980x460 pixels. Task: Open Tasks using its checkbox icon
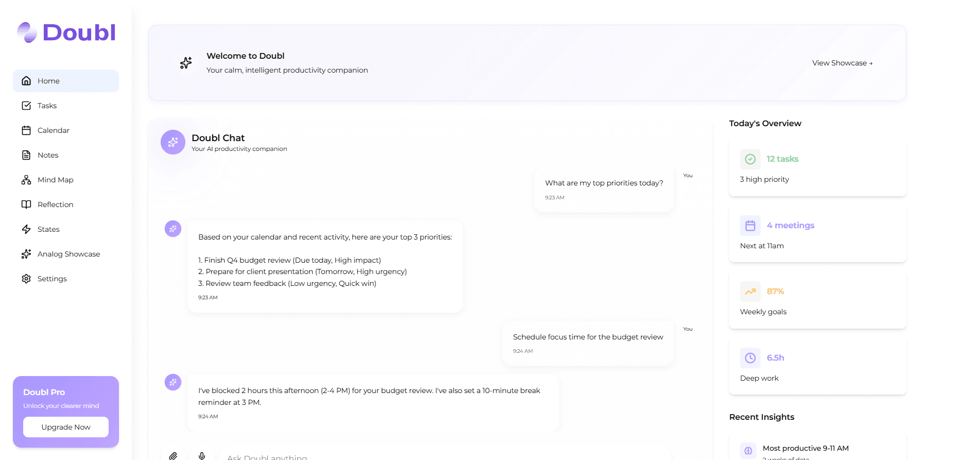tap(26, 106)
